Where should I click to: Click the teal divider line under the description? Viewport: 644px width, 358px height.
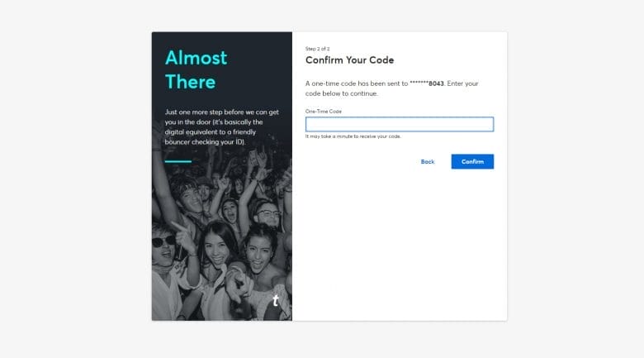178,161
